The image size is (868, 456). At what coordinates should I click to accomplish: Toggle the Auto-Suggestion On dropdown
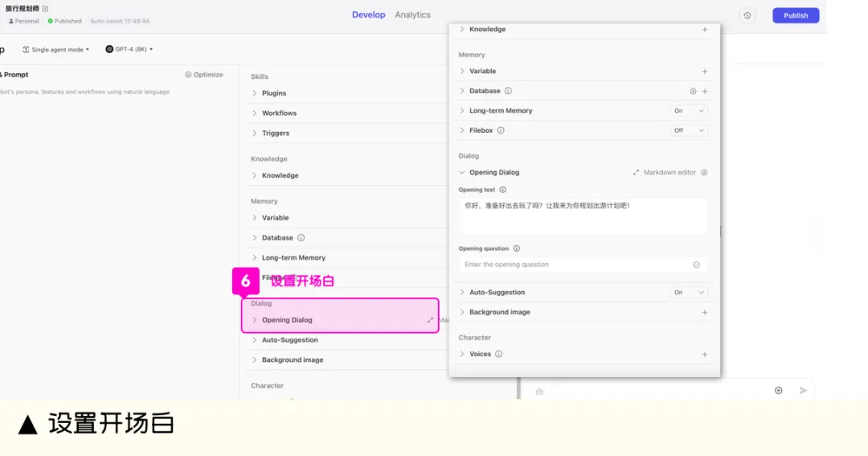point(689,293)
